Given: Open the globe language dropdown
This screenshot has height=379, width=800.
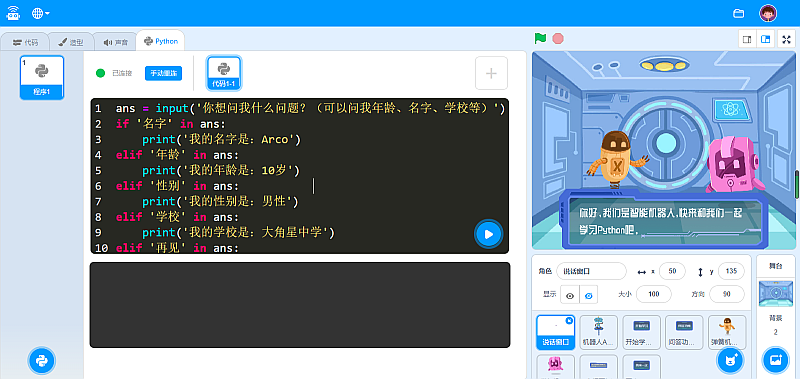Looking at the screenshot, I should click(x=40, y=13).
